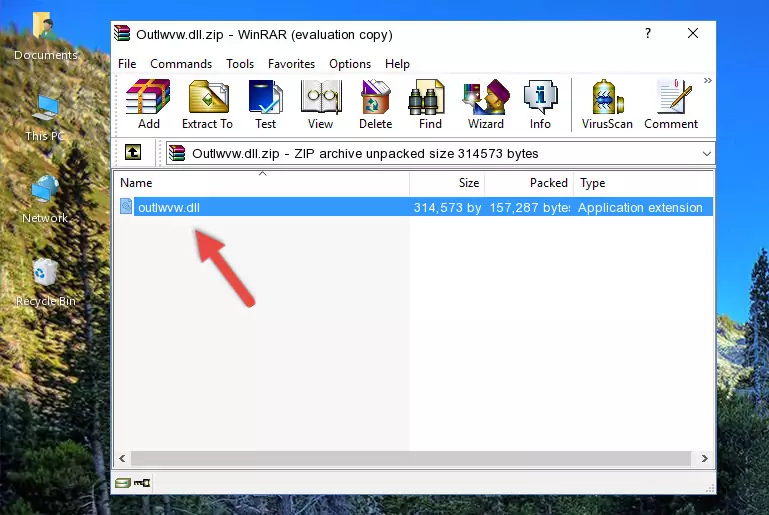Click the WinRAR title bar books icon
Screen dimensions: 769x515
tap(122, 34)
